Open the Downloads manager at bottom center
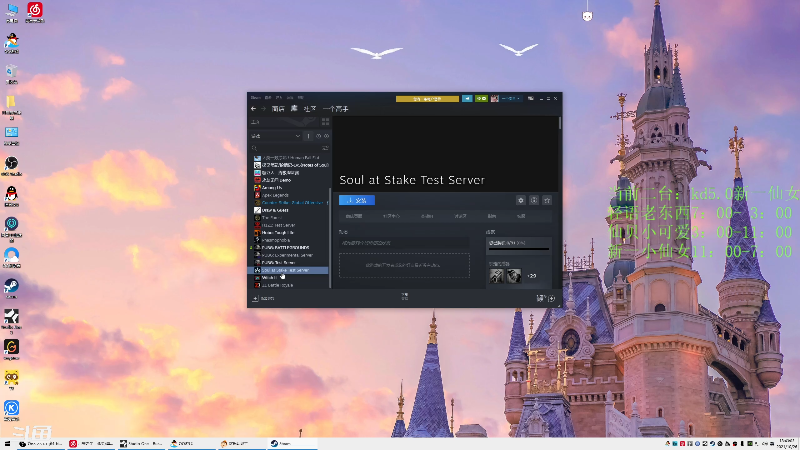Screen dimensions: 800x450 [x=405, y=296]
